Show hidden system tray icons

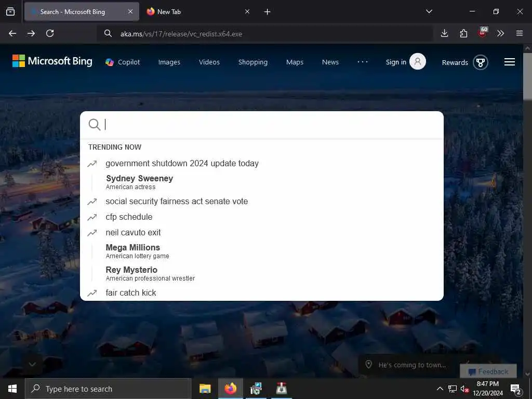440,389
